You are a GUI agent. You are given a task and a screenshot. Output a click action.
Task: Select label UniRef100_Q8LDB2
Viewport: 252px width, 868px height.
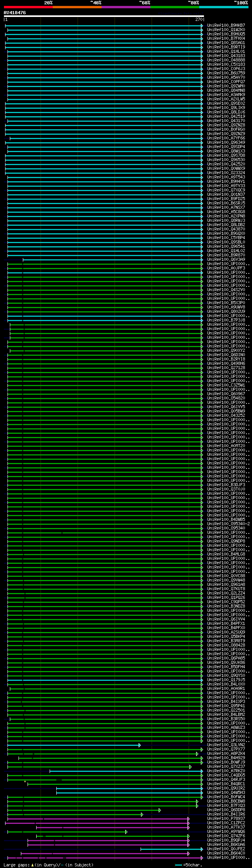[226, 225]
